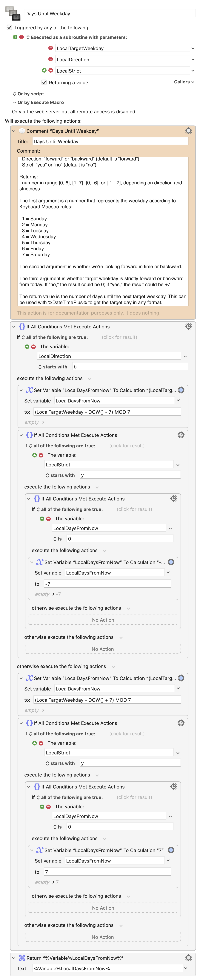Expand the "Or by Execute Macro" section
This screenshot has height=980, width=200.
[x=14, y=102]
